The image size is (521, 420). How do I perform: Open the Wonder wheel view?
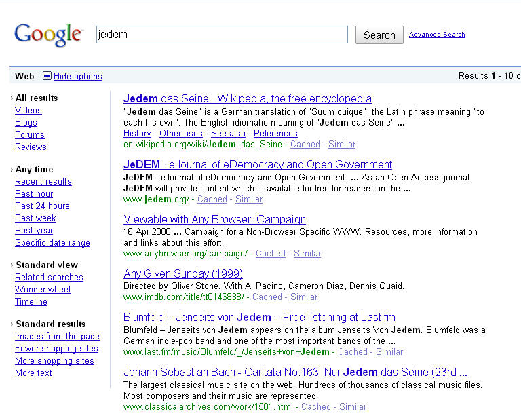point(43,290)
